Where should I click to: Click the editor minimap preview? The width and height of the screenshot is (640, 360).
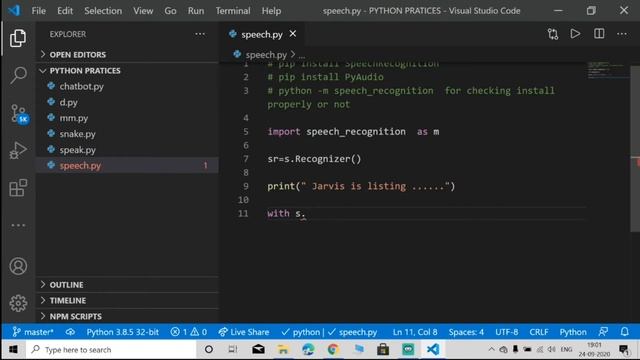click(x=607, y=70)
